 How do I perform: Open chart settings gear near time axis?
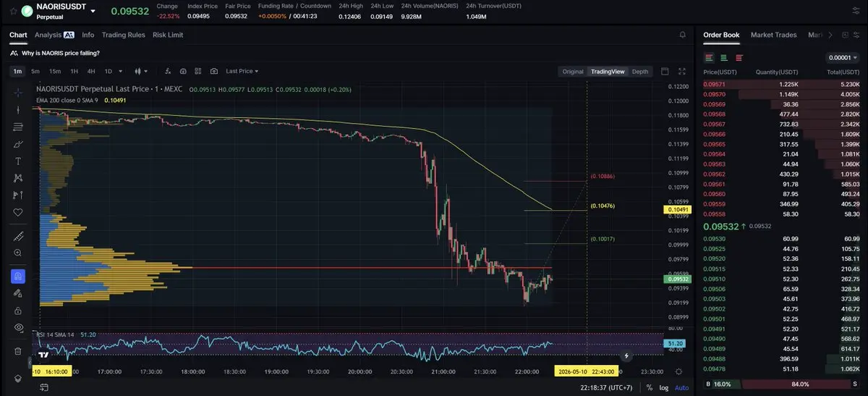(x=678, y=371)
